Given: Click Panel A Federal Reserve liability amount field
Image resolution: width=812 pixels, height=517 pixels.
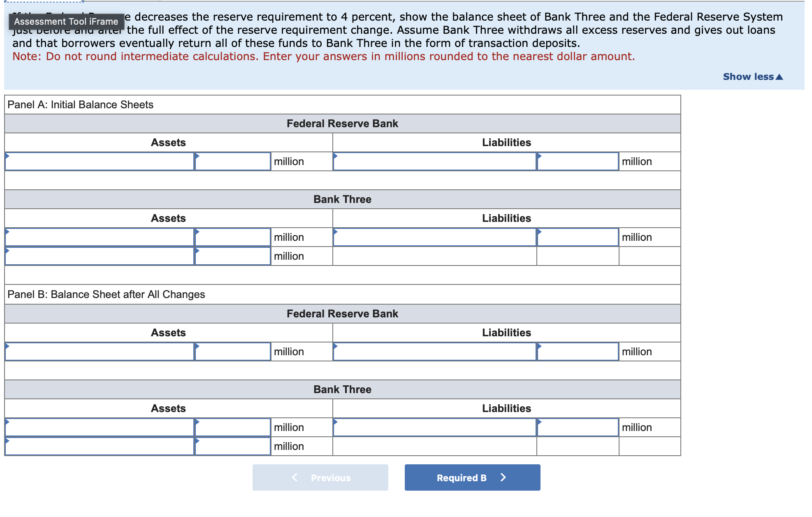Looking at the screenshot, I should [x=578, y=161].
